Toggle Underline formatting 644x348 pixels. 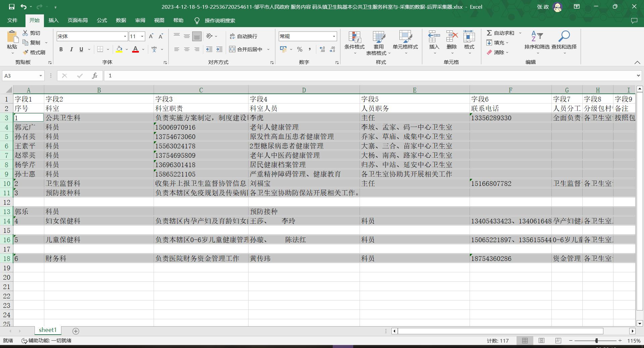point(81,49)
